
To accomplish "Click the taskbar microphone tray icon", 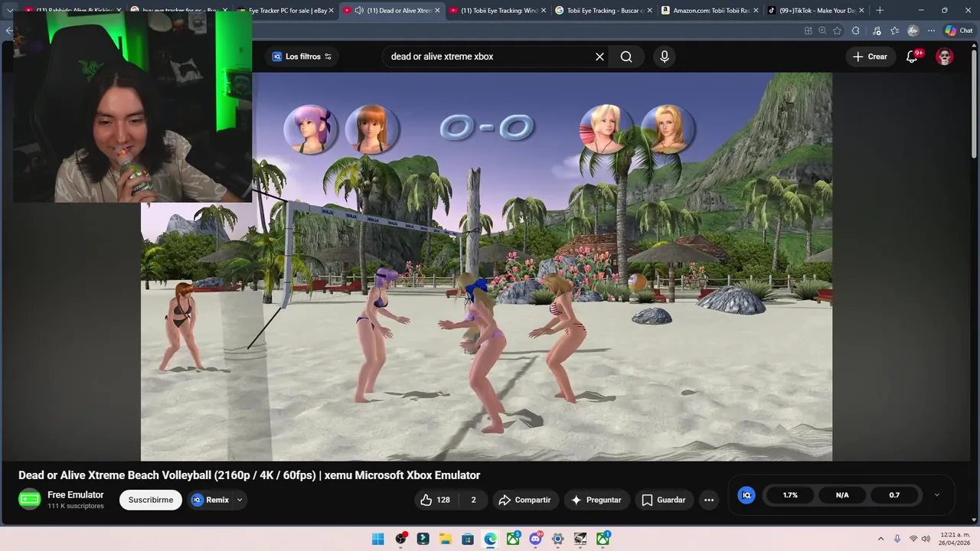I will coord(897,539).
